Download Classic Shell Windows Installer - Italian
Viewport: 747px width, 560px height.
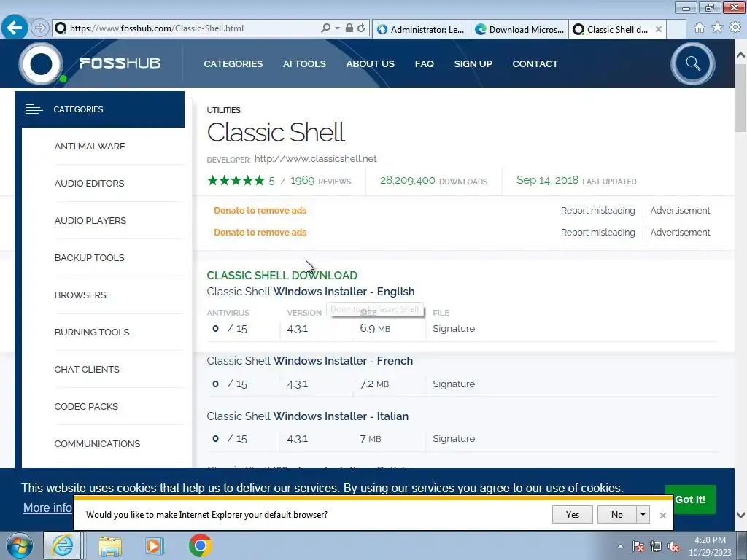pyautogui.click(x=308, y=416)
